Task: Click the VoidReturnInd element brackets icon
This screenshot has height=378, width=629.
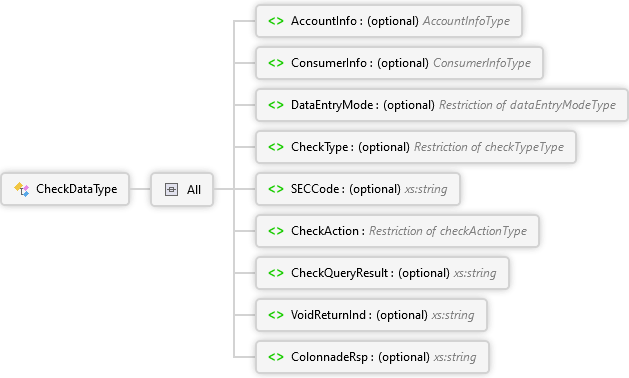Action: tap(276, 315)
